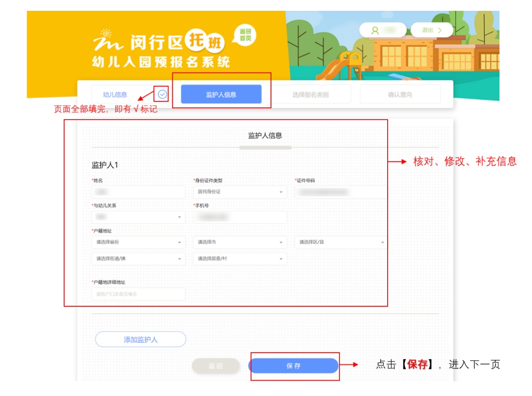Go to the 确认意向 step tab

[x=400, y=95]
